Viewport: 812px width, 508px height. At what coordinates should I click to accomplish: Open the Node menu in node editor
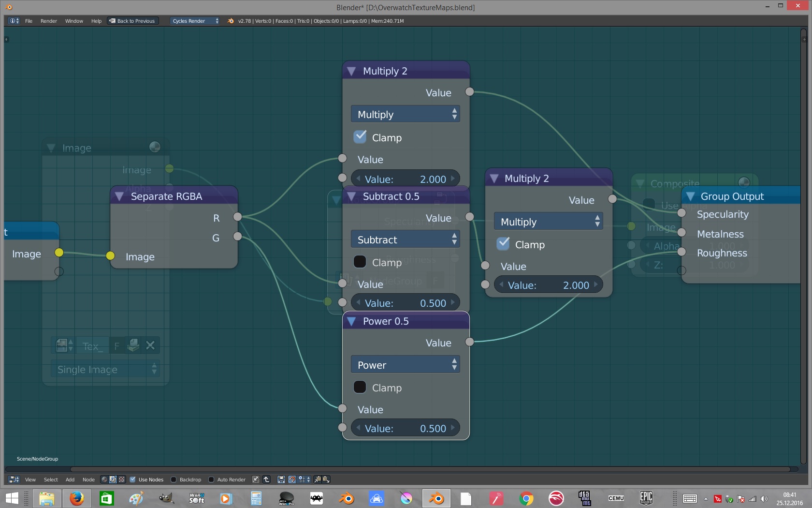coord(88,479)
